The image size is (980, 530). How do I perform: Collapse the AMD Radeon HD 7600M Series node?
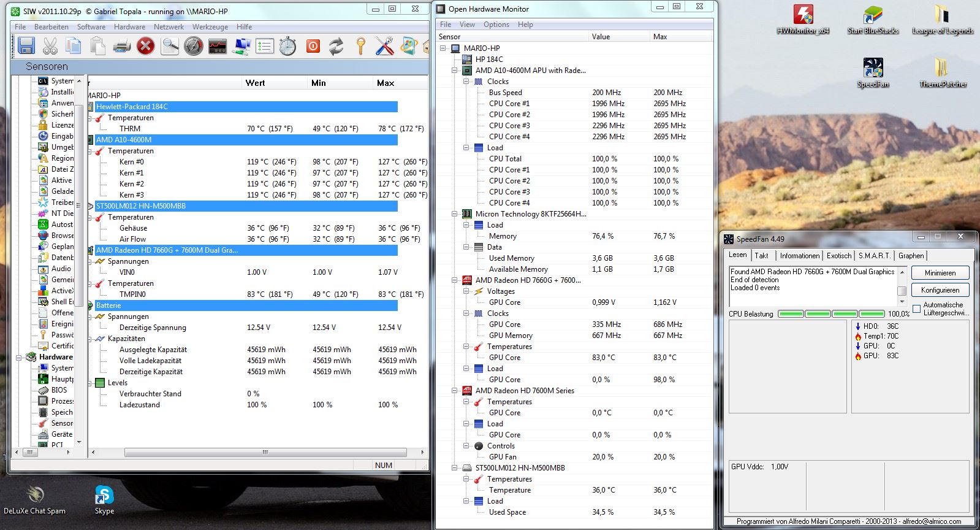[x=455, y=391]
